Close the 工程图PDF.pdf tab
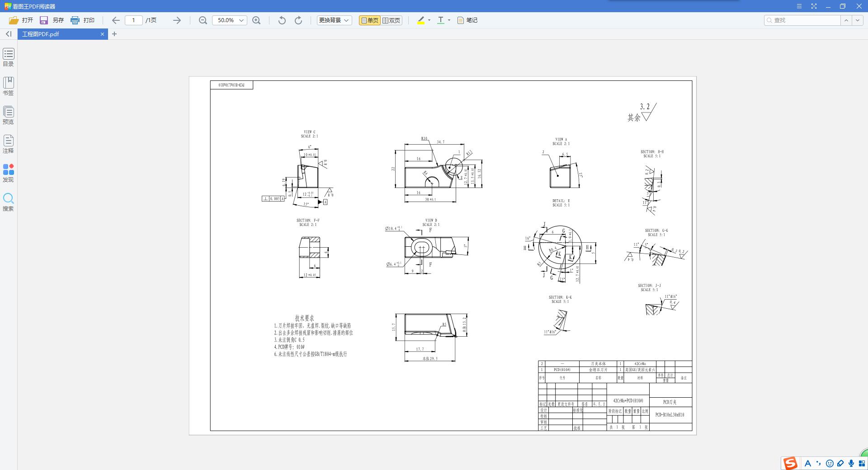 tap(102, 34)
